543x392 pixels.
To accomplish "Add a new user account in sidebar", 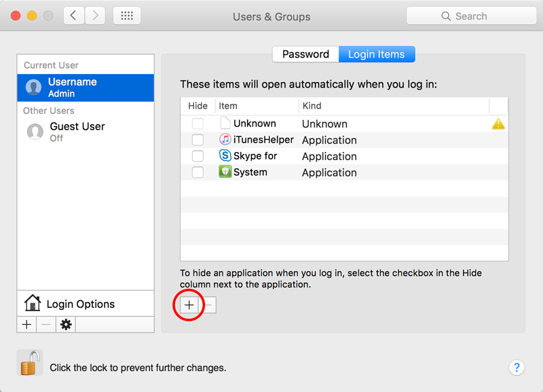I will tap(26, 325).
